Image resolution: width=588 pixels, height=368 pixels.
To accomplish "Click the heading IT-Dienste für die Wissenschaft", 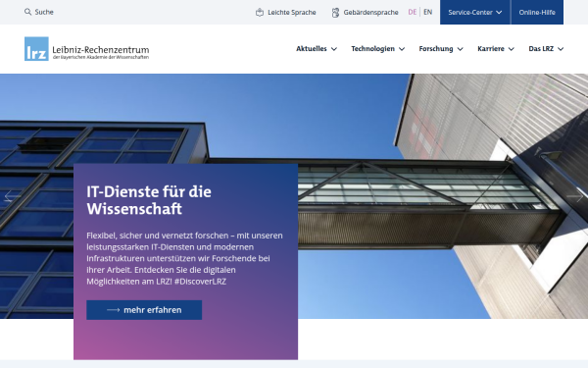I will click(149, 200).
